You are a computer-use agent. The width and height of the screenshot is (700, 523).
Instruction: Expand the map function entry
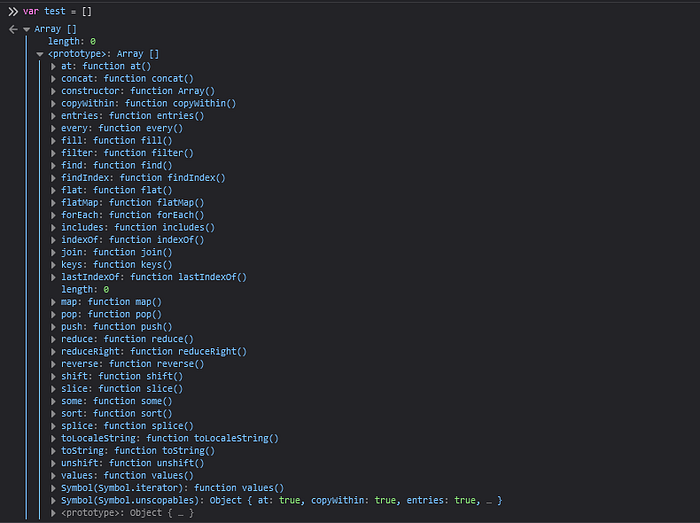point(53,302)
